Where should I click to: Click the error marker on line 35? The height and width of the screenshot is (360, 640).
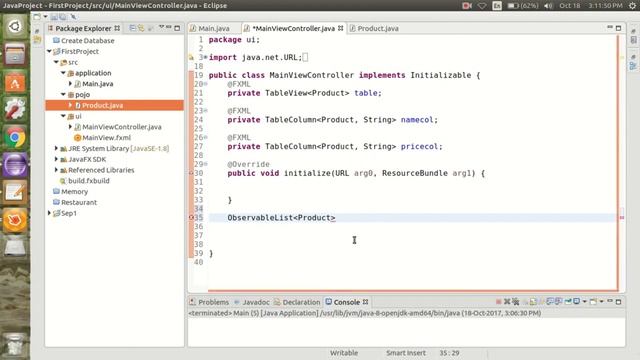coord(191,218)
